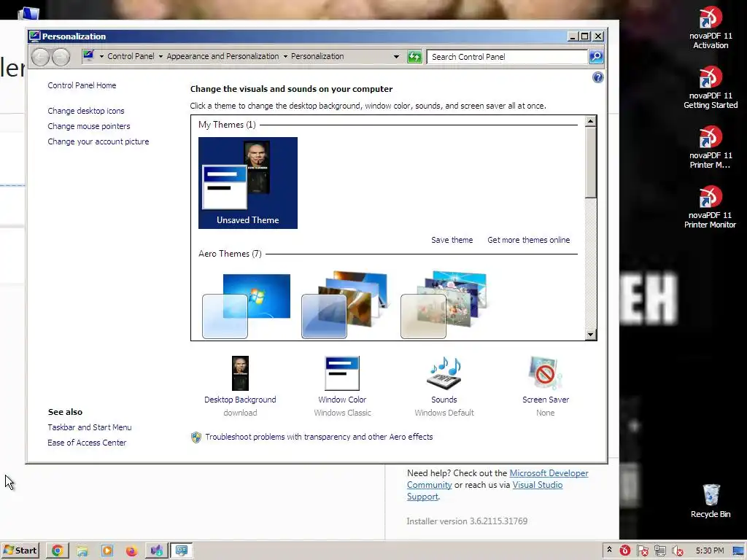The width and height of the screenshot is (747, 560).
Task: Click the theme list scroll up arrow
Action: click(x=590, y=121)
